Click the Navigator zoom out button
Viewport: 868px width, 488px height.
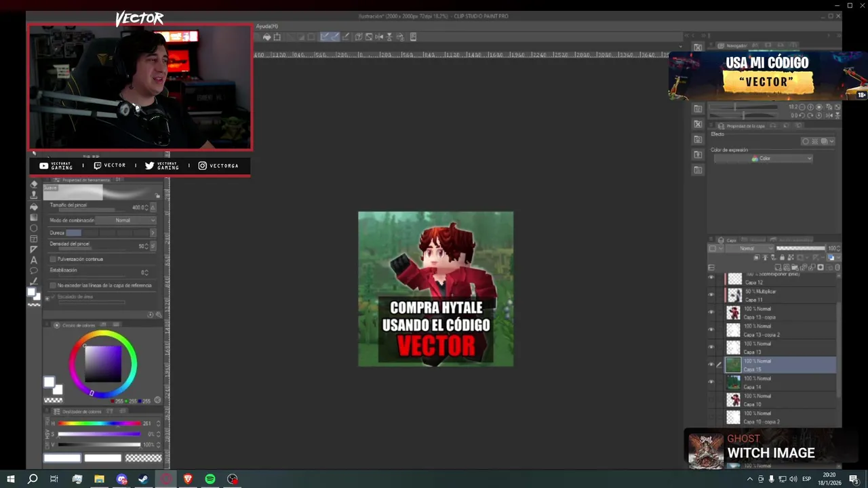pos(802,107)
